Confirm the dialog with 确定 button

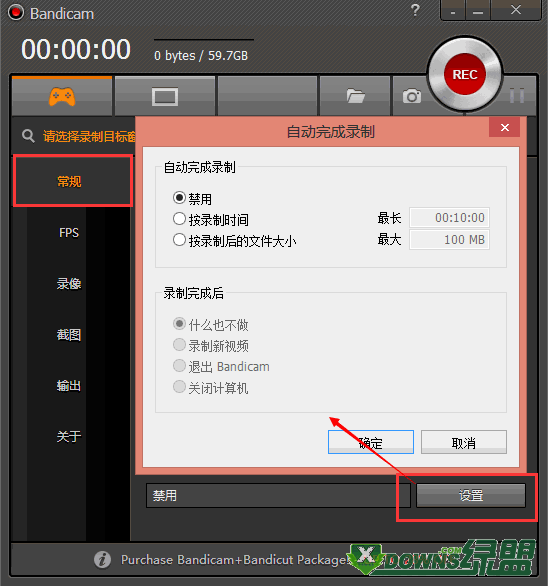(x=371, y=442)
